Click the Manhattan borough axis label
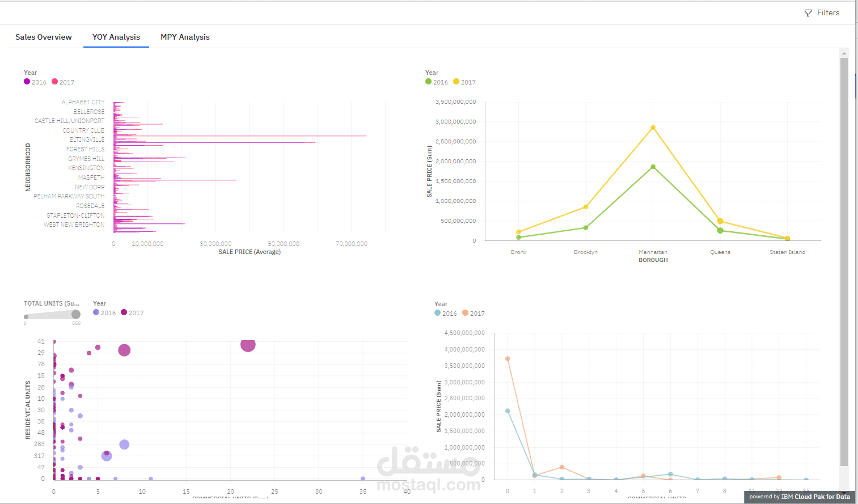This screenshot has height=504, width=858. (x=653, y=252)
